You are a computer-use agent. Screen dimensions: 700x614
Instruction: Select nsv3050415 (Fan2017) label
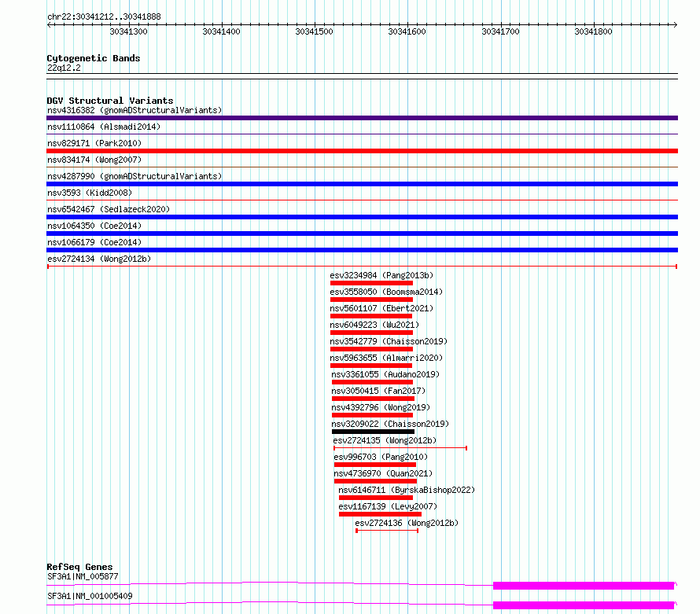(x=378, y=391)
